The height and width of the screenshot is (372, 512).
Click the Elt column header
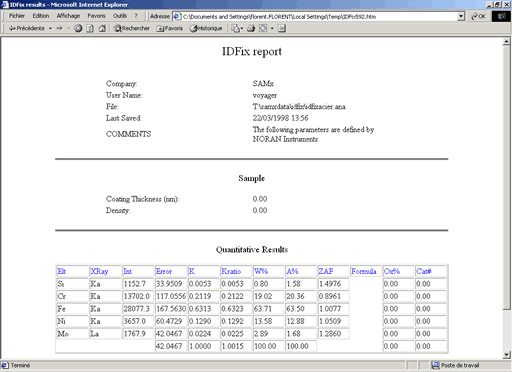click(x=61, y=271)
